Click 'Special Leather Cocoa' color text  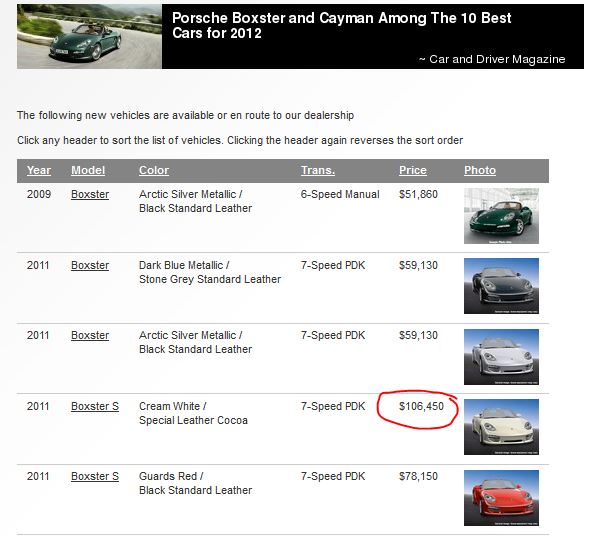point(193,421)
